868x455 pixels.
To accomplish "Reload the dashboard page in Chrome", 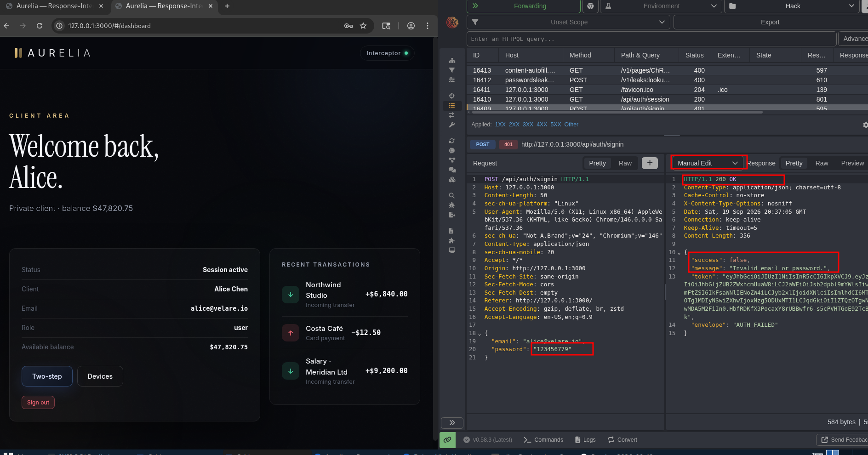I will click(x=40, y=26).
